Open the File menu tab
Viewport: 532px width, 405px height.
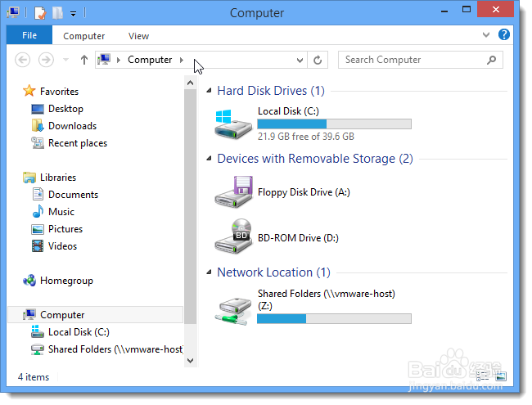pos(29,35)
